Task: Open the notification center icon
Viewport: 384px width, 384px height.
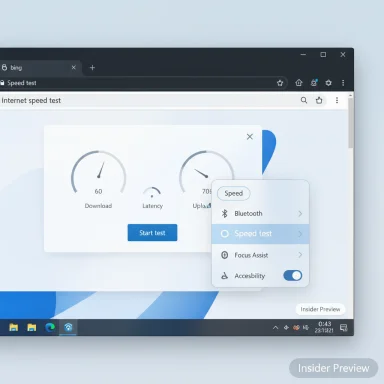Action: [344, 328]
